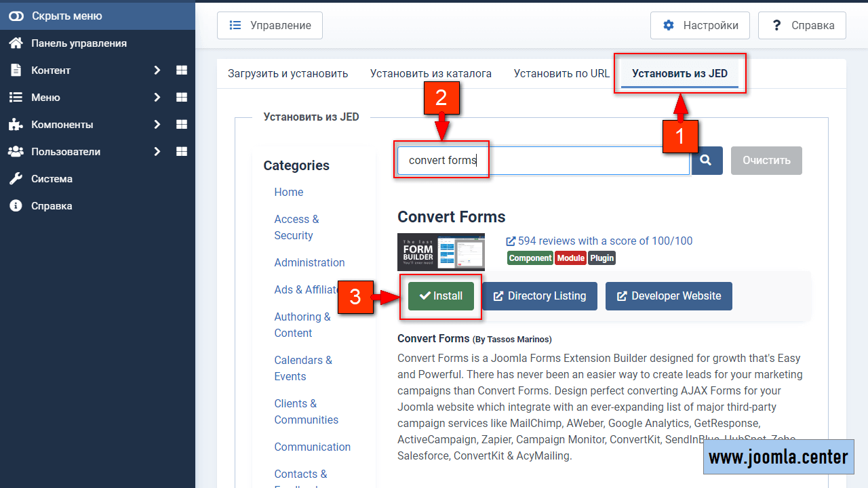This screenshot has width=868, height=488.
Task: Open dashboard grid icon next to Компоненты
Action: tap(182, 125)
